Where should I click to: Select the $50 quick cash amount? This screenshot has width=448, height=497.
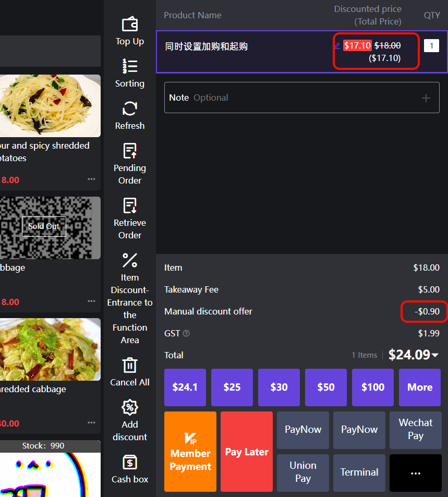pos(326,387)
